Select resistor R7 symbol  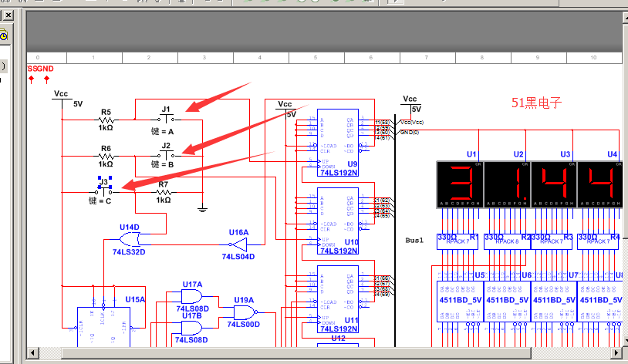click(x=164, y=193)
